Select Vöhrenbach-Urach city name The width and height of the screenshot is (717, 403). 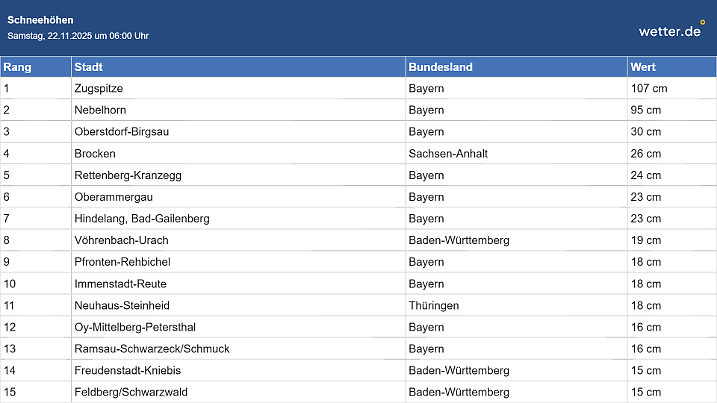tap(121, 241)
